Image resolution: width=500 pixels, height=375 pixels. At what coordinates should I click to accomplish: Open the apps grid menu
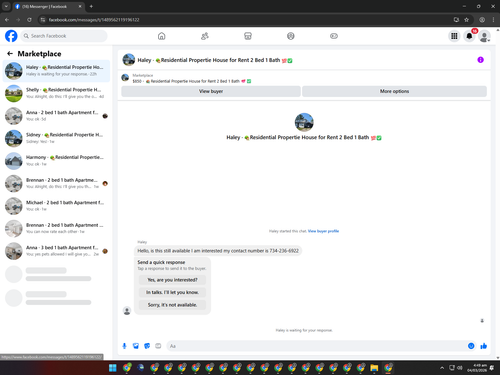[x=454, y=36]
